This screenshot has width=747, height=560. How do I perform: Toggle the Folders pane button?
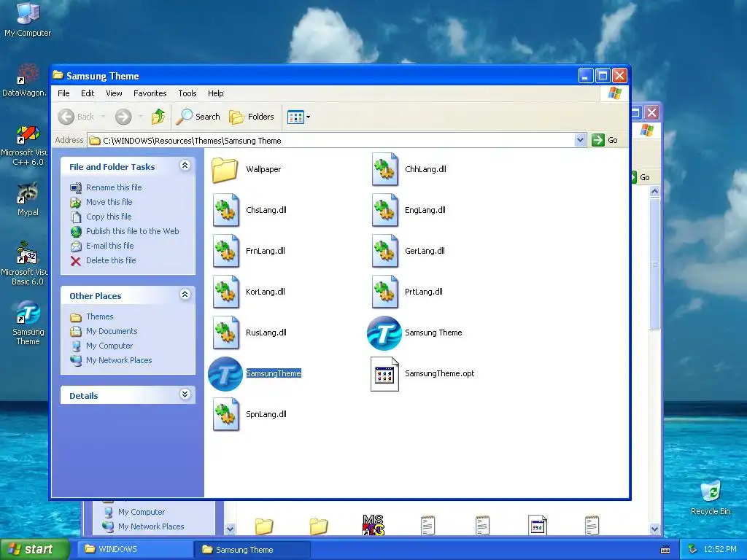click(252, 117)
